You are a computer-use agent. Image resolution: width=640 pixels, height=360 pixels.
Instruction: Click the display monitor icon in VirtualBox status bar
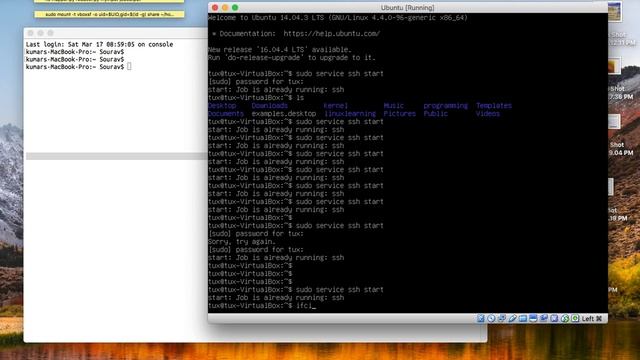point(533,318)
